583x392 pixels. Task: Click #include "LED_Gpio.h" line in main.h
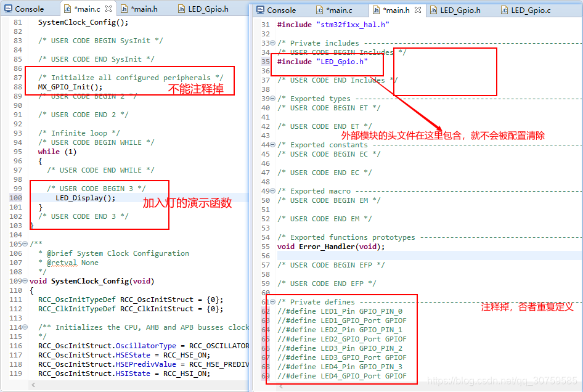(x=322, y=62)
